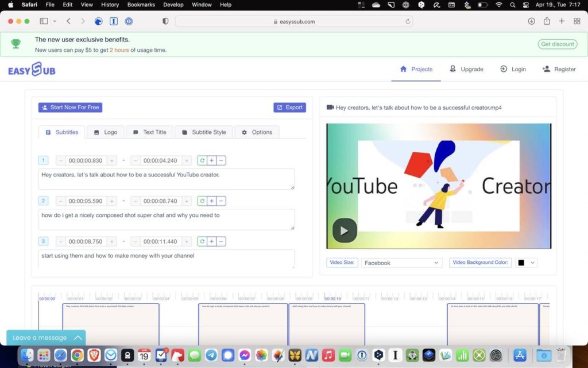Open the Register page
The height and width of the screenshot is (368, 588).
pyautogui.click(x=559, y=69)
